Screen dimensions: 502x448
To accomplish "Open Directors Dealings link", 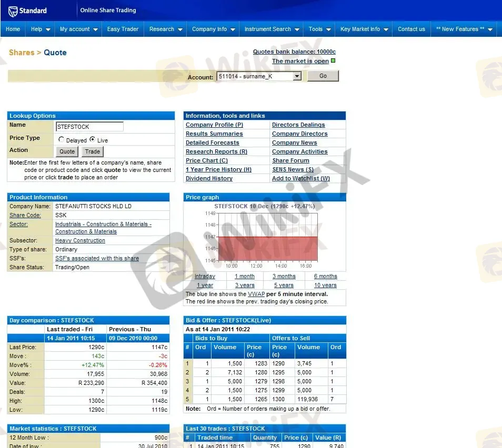I will (x=298, y=125).
